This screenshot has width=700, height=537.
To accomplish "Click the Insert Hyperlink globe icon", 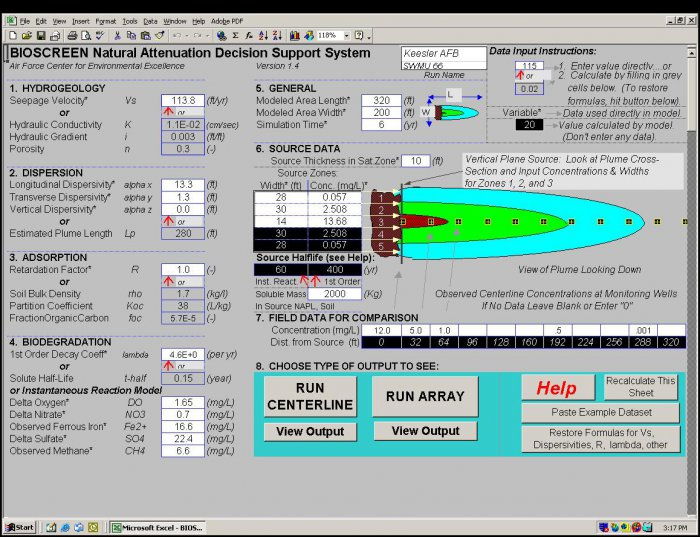I will [x=221, y=36].
